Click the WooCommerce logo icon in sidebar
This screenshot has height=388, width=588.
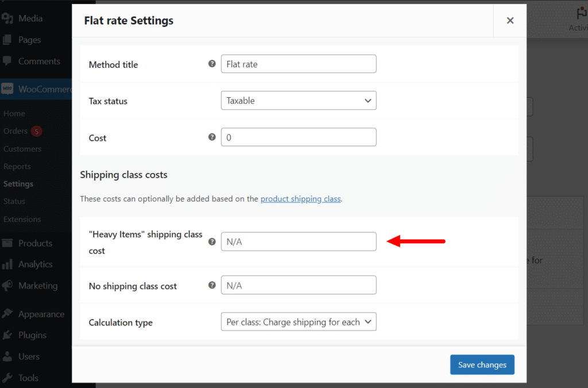(x=8, y=89)
